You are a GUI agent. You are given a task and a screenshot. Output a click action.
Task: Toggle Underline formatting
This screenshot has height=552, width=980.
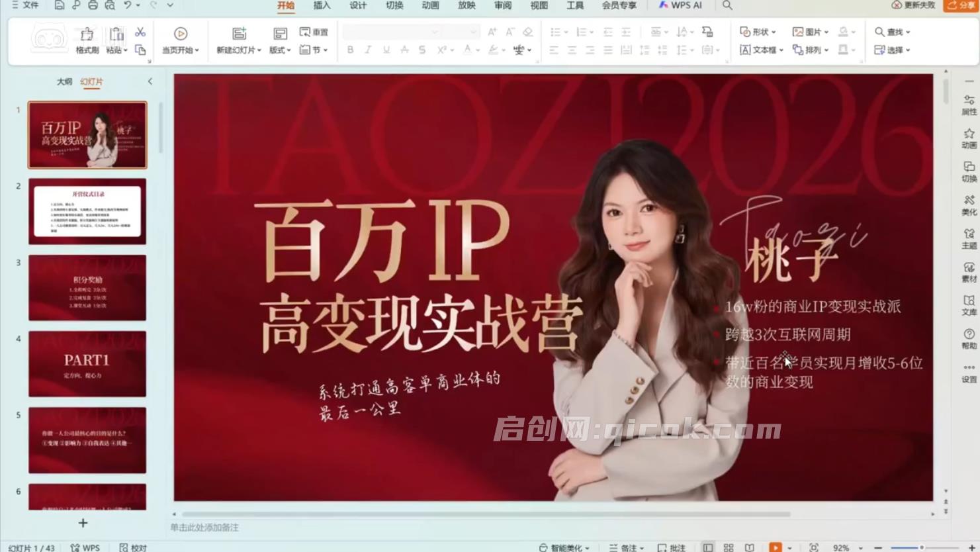coord(386,50)
